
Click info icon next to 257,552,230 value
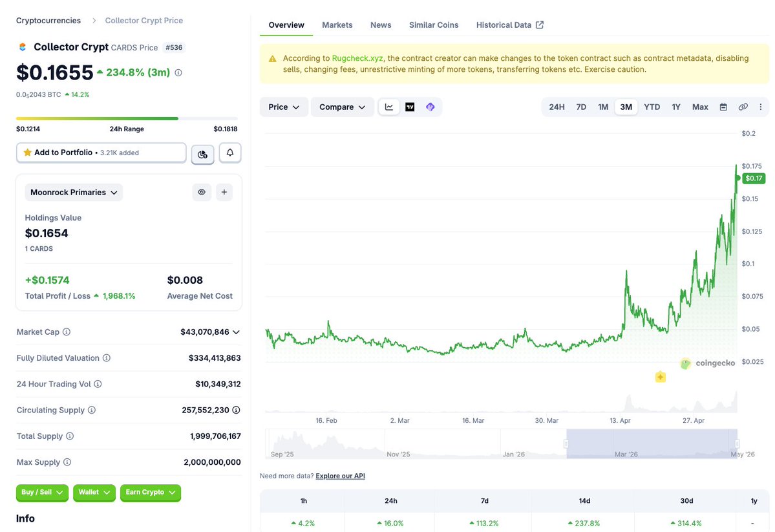[x=237, y=410]
